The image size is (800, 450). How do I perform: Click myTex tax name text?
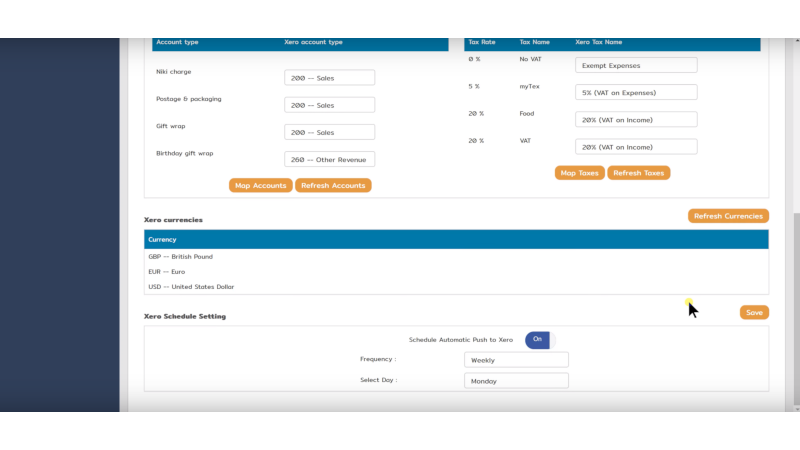pos(529,86)
